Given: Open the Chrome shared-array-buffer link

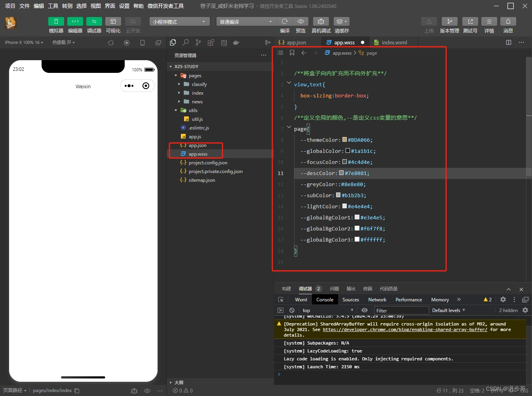Looking at the screenshot, I should (x=405, y=329).
